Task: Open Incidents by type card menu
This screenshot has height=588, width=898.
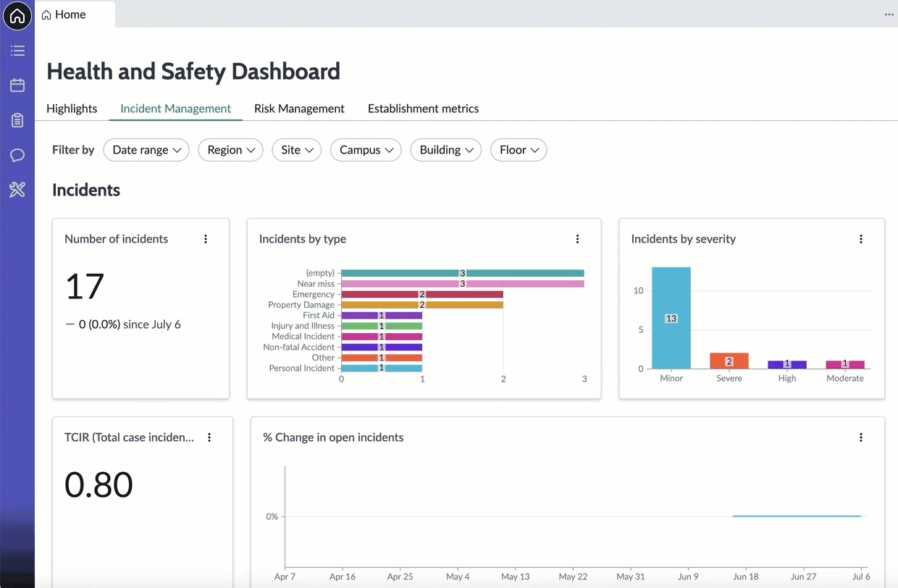Action: 577,239
